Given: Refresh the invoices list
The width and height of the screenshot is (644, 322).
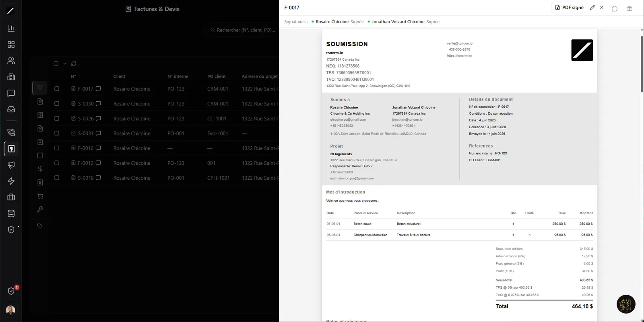Looking at the screenshot, I should tap(74, 64).
